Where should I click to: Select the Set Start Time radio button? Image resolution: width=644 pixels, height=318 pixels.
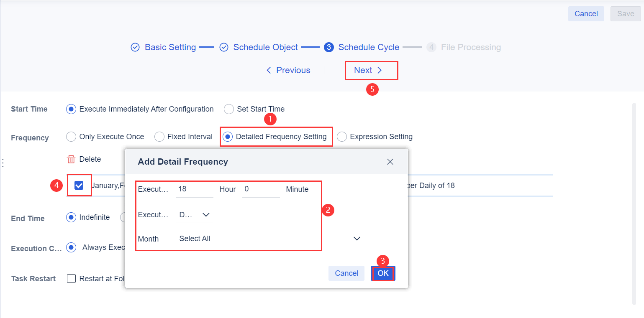click(x=229, y=109)
